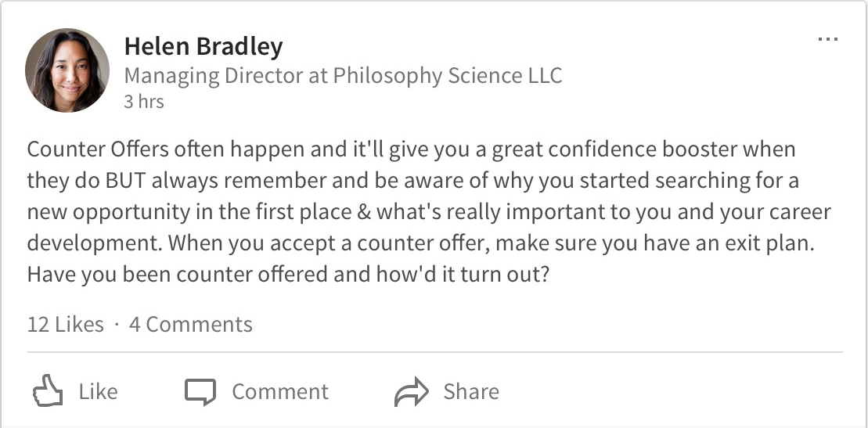The image size is (868, 428).
Task: Click the thumbs-up Like icon
Action: point(47,391)
